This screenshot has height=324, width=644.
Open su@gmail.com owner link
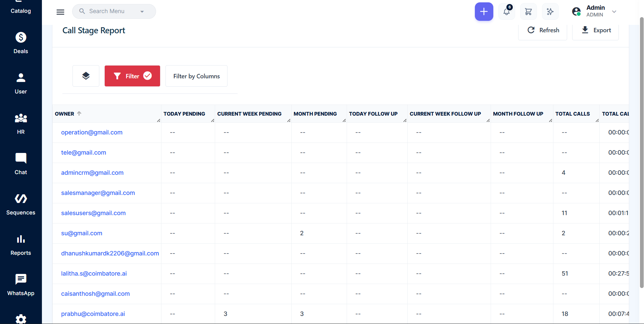(x=82, y=233)
